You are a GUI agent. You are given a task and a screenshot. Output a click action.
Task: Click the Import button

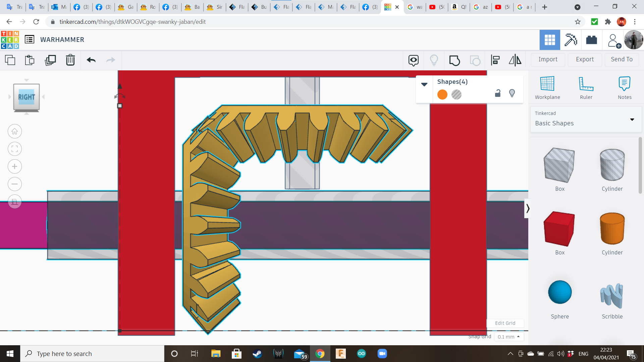click(548, 59)
